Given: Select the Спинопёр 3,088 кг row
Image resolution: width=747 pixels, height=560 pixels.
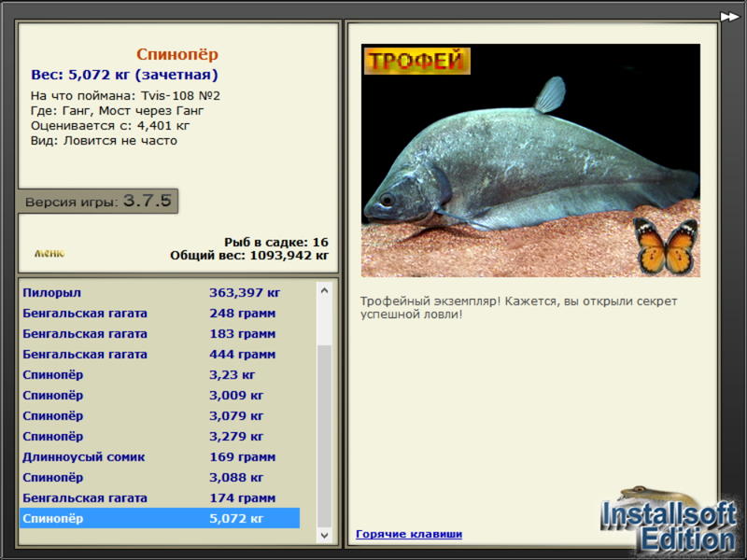Looking at the screenshot, I should point(160,477).
